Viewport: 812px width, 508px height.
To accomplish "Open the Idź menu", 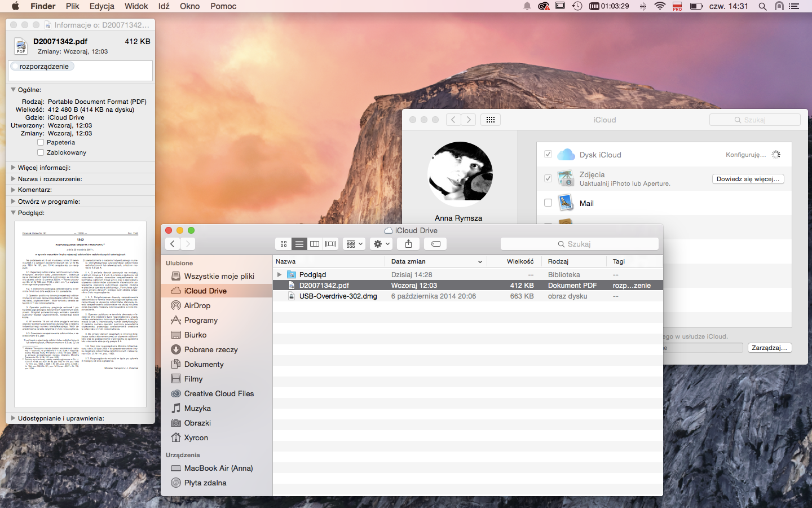I will click(164, 6).
